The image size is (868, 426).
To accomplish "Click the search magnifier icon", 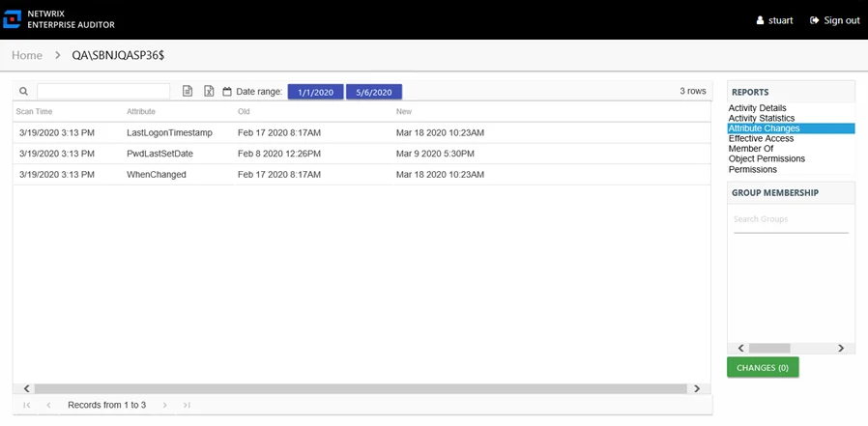I will point(23,91).
